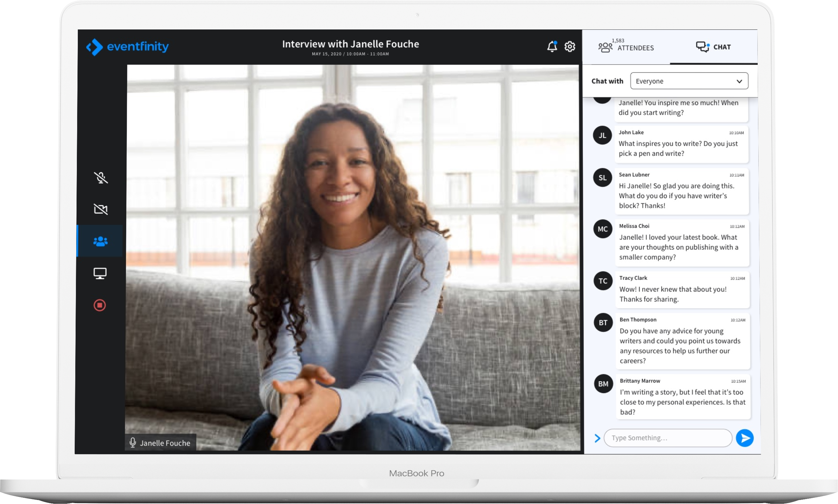
Task: Switch to the Attendees tab
Action: pos(626,47)
